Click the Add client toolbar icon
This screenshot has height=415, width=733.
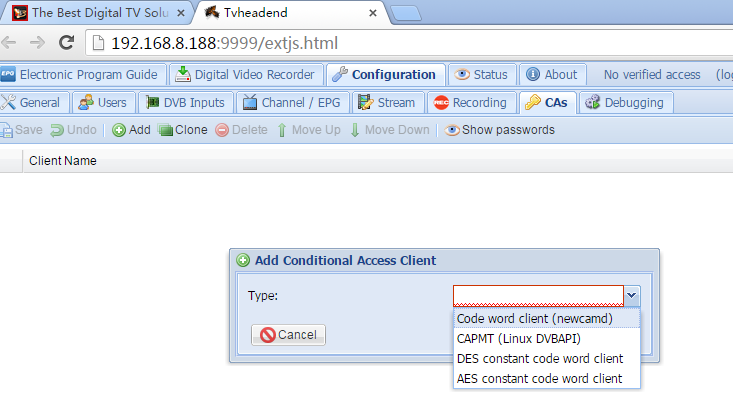[119, 130]
